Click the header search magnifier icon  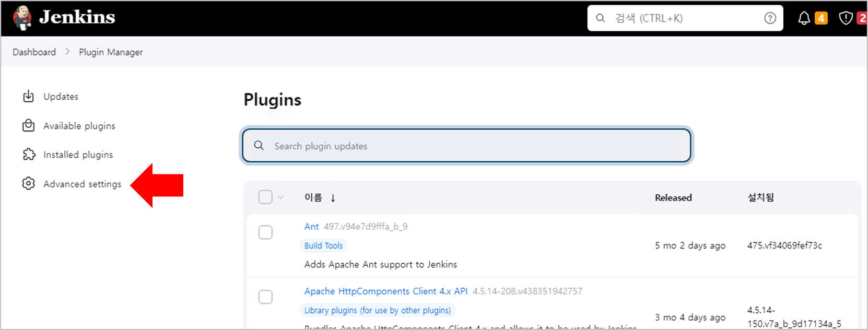tap(601, 18)
